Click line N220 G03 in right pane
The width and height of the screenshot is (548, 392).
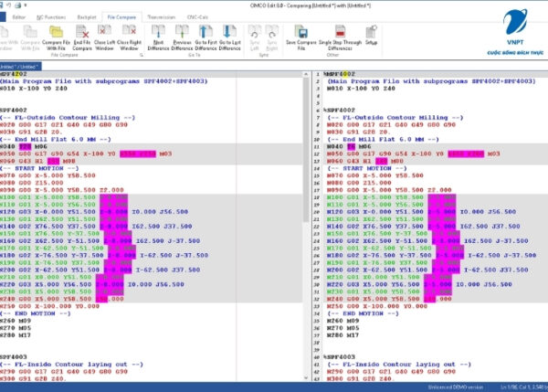pos(419,284)
